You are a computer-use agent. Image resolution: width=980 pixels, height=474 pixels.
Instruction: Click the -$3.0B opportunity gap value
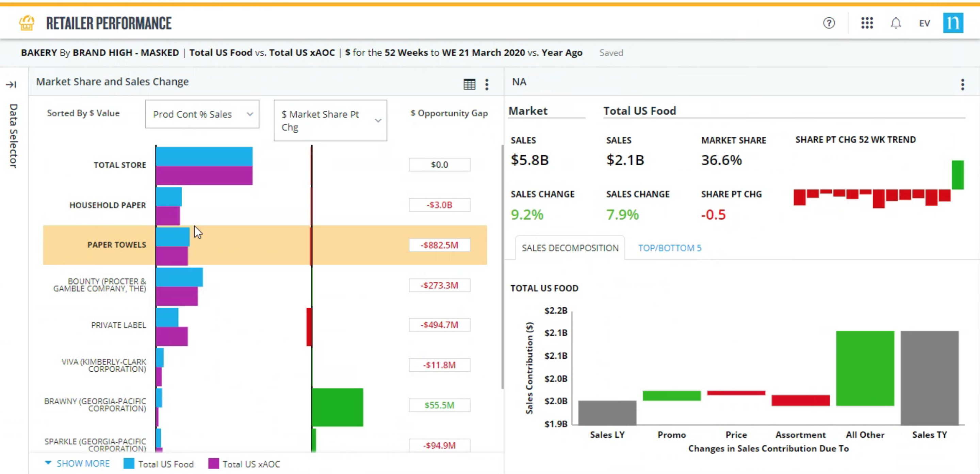439,205
